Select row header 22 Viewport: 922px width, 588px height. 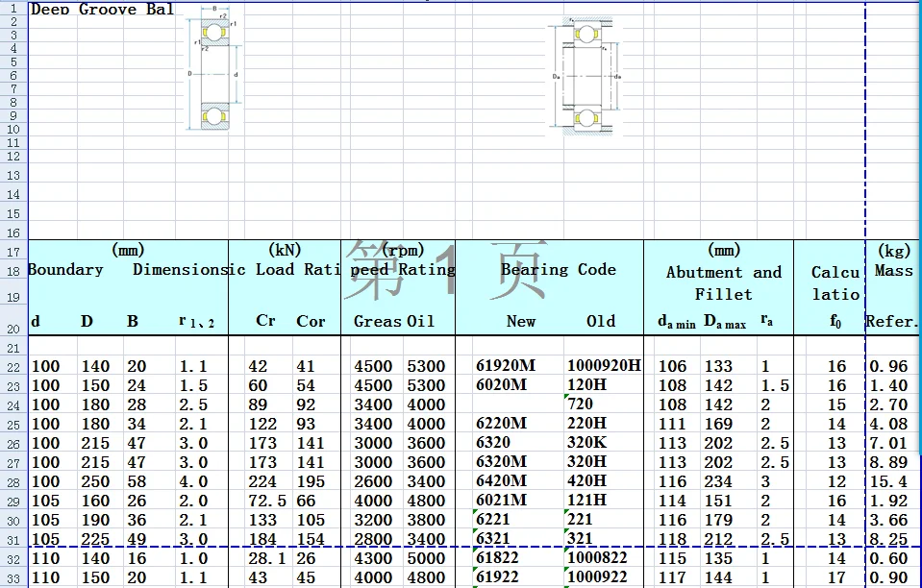tap(13, 367)
